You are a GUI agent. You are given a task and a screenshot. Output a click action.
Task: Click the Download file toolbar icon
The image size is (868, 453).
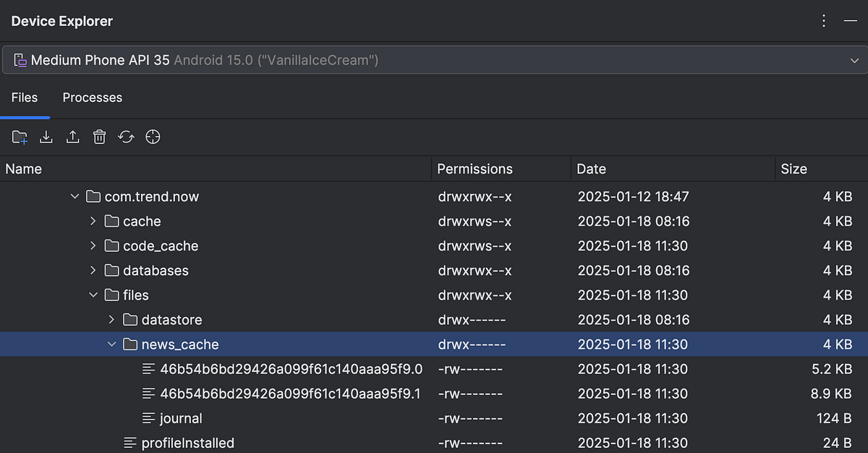[46, 137]
